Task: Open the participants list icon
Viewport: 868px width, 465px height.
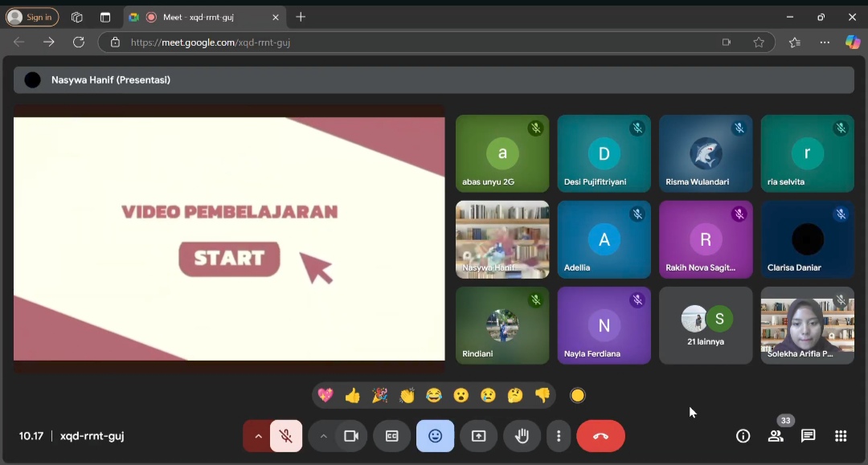Action: [776, 436]
